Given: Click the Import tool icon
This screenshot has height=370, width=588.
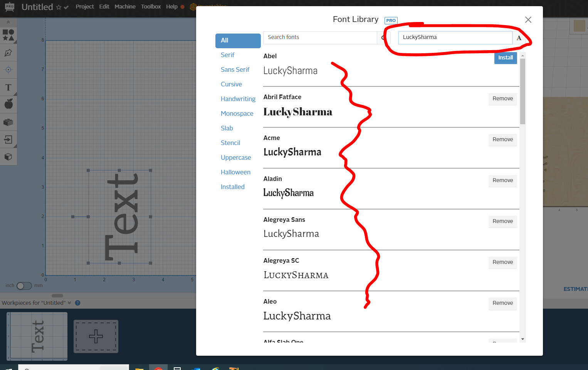Looking at the screenshot, I should pyautogui.click(x=8, y=139).
